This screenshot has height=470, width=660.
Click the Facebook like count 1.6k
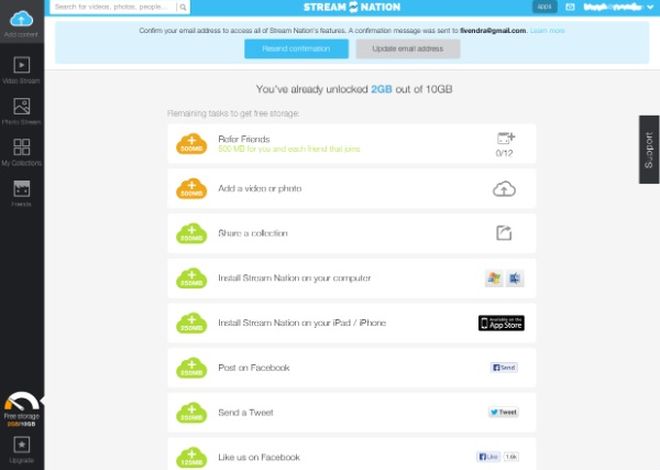(511, 457)
